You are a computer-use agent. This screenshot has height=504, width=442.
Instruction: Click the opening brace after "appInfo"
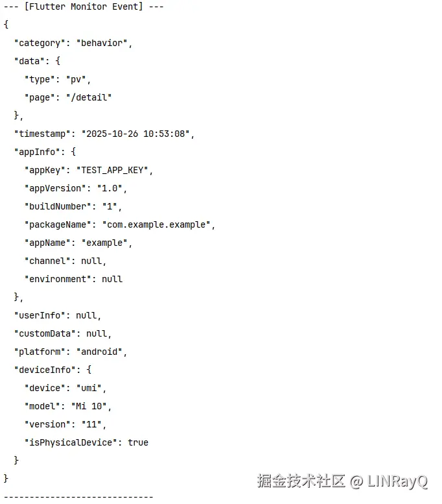click(73, 152)
